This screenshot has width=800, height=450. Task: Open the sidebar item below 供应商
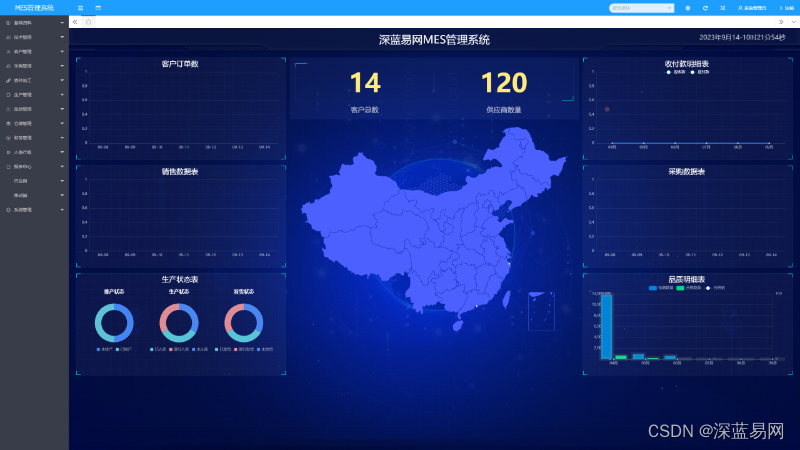coord(34,195)
